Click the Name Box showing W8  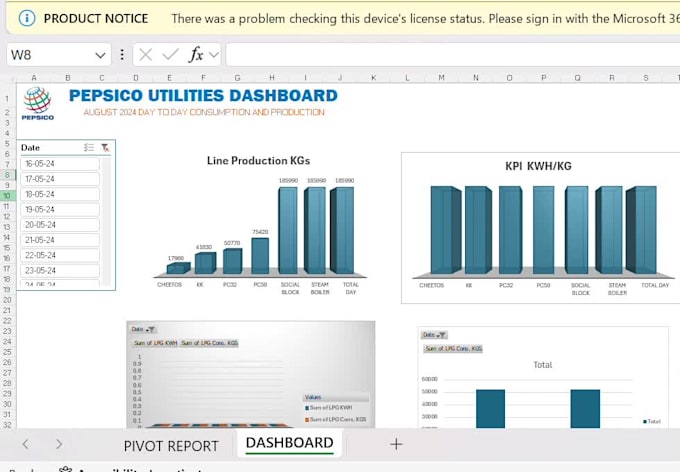49,55
